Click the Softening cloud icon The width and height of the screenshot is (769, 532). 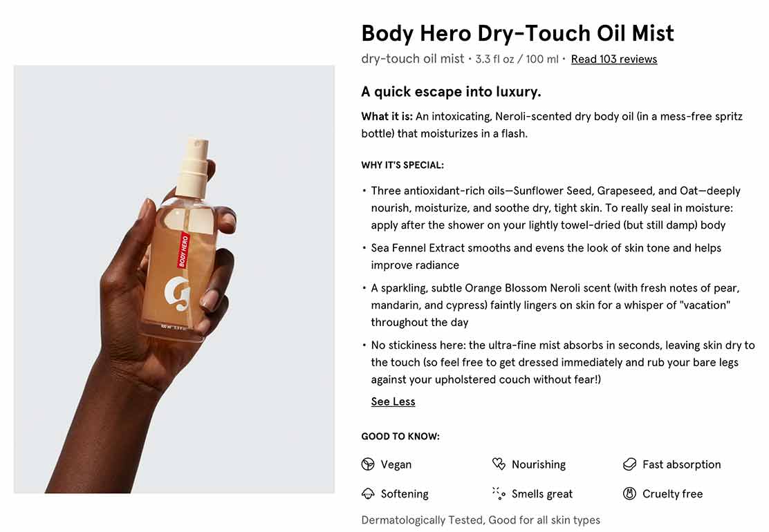(x=368, y=493)
